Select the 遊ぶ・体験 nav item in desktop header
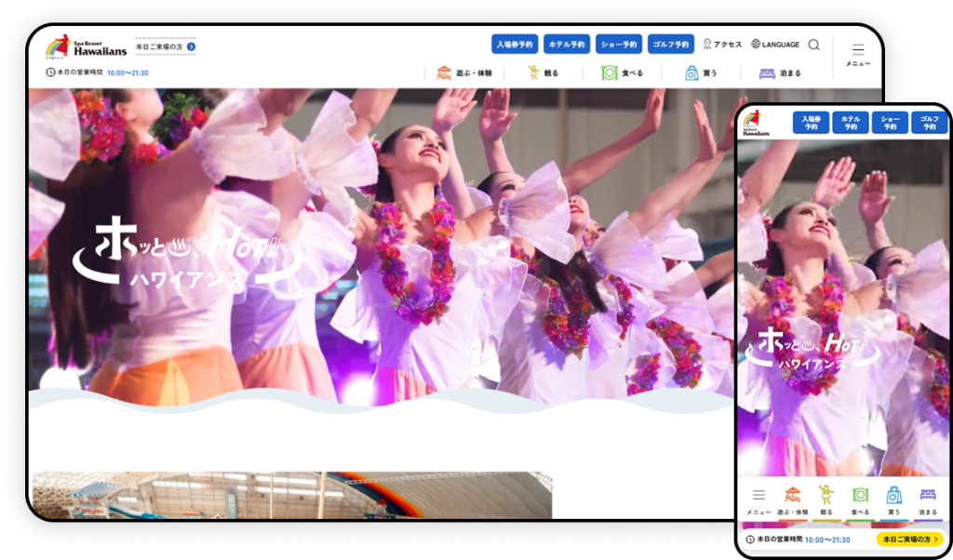This screenshot has height=560, width=953. click(x=463, y=73)
